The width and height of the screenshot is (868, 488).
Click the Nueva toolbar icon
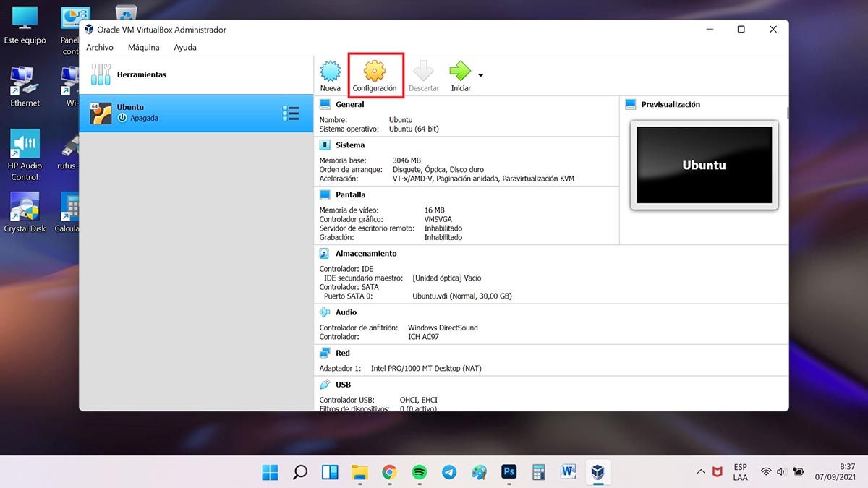pos(330,76)
